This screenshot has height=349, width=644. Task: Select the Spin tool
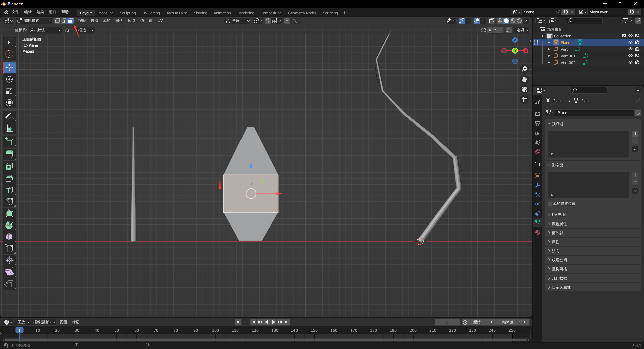9,225
